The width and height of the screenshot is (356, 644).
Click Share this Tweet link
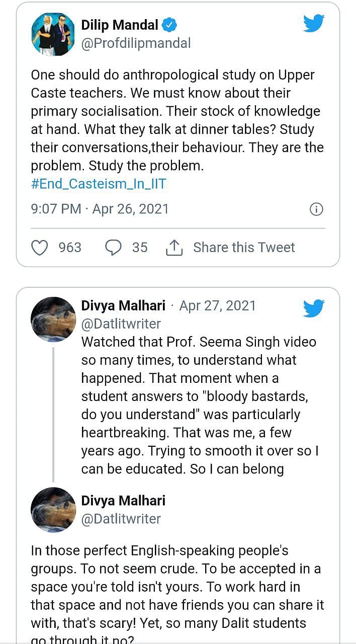click(x=244, y=248)
